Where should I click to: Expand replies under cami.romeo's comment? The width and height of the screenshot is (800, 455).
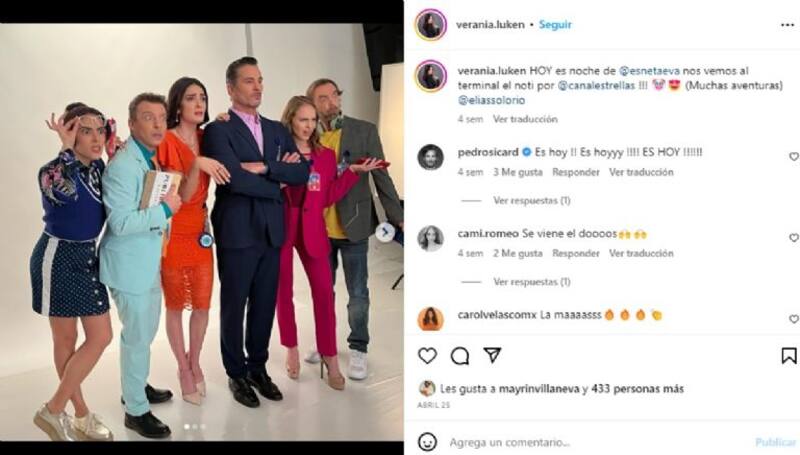point(532,282)
